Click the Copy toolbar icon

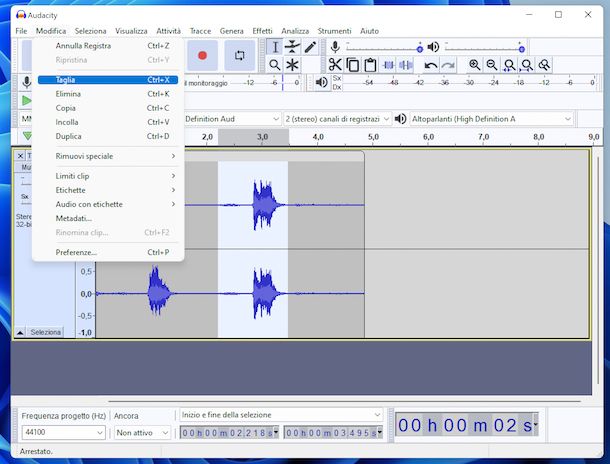click(353, 65)
